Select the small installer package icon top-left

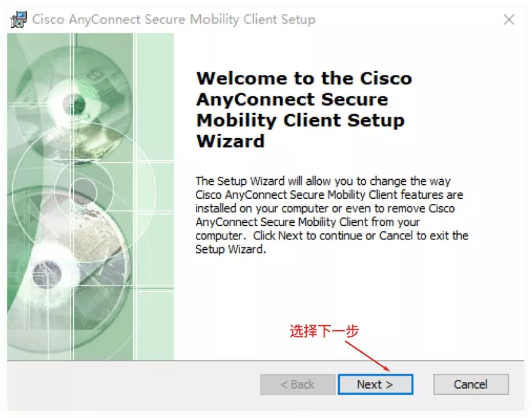coord(18,19)
